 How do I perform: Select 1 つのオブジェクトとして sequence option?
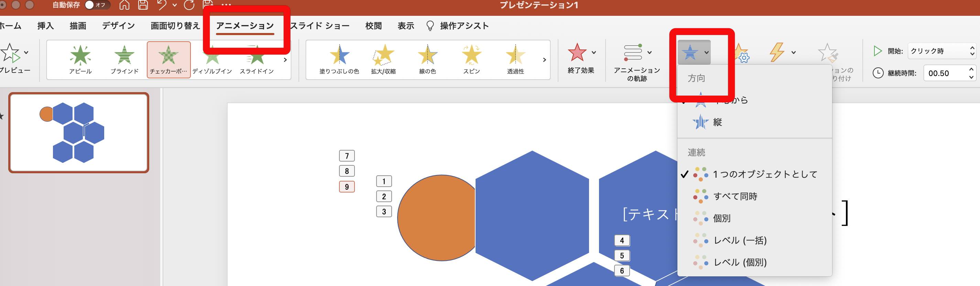755,174
